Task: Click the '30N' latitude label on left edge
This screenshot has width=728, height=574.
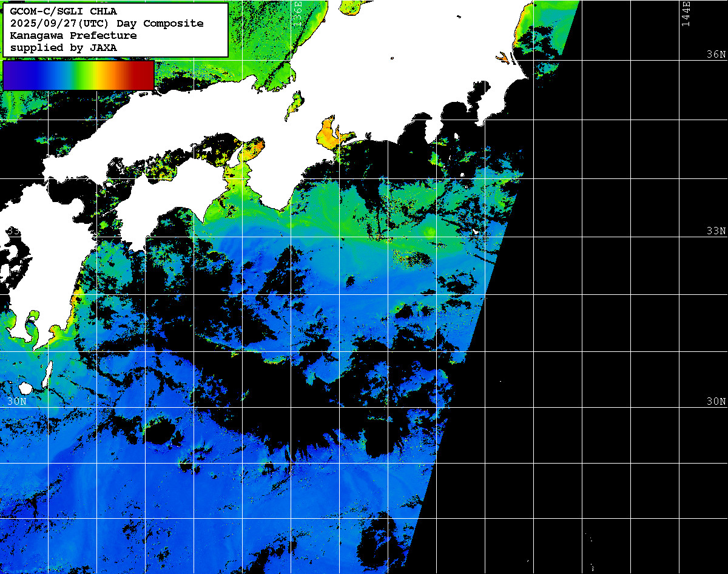Action: coord(17,402)
